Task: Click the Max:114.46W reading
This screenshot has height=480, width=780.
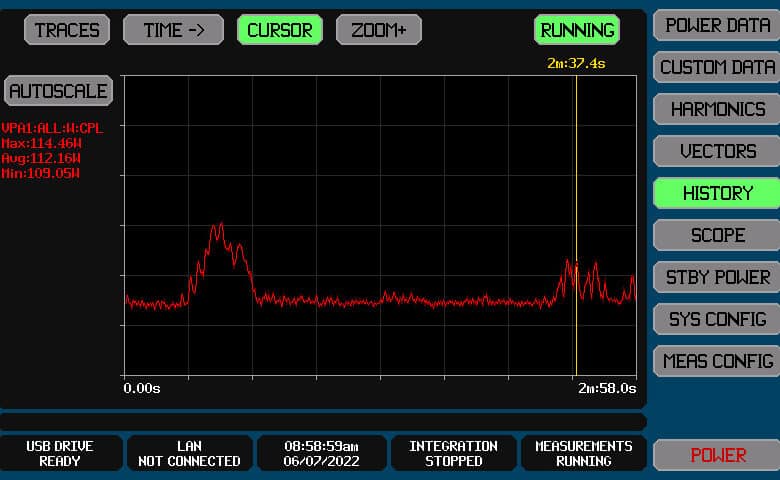Action: (41, 143)
